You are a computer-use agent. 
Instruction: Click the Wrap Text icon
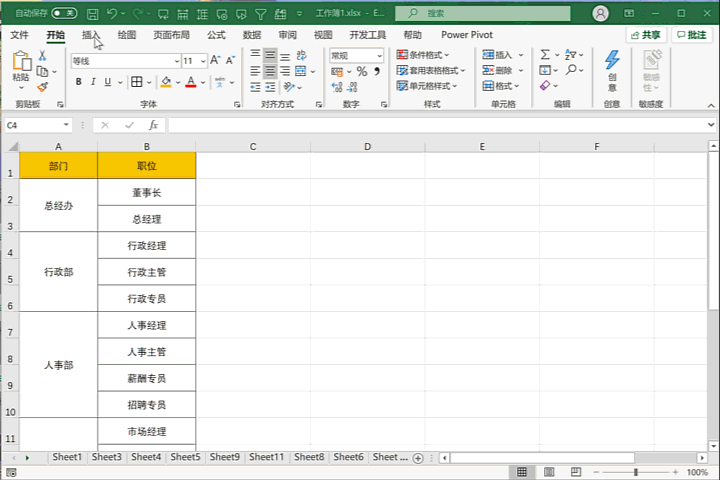301,56
